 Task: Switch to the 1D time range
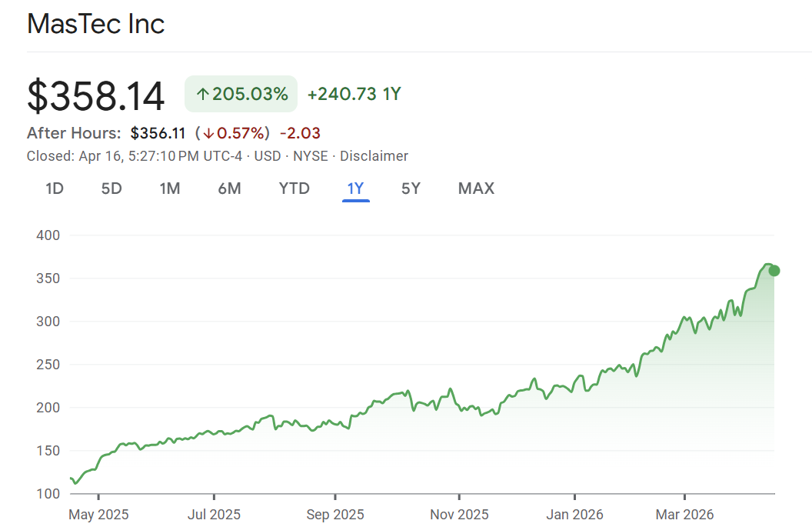pos(55,188)
